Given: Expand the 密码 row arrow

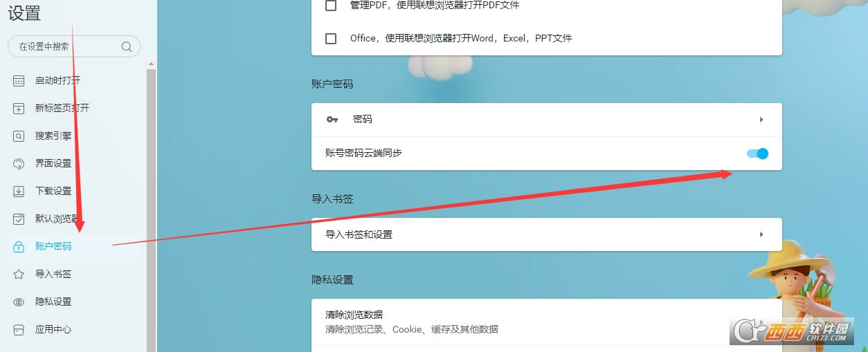Looking at the screenshot, I should [x=761, y=120].
